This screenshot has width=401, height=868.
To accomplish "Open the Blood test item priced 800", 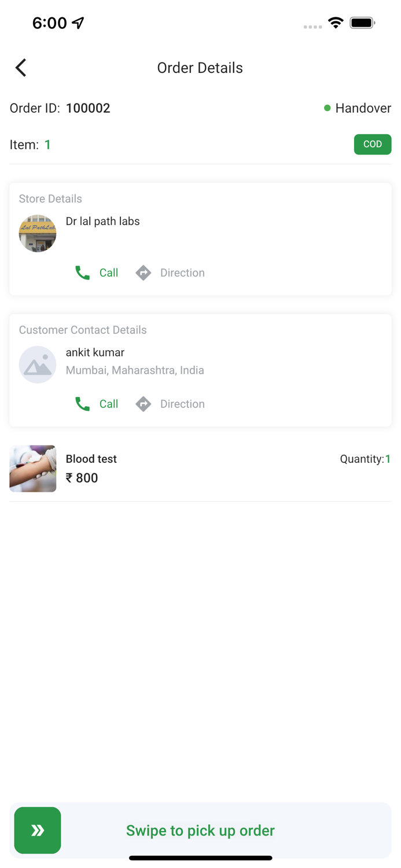I will pyautogui.click(x=200, y=468).
